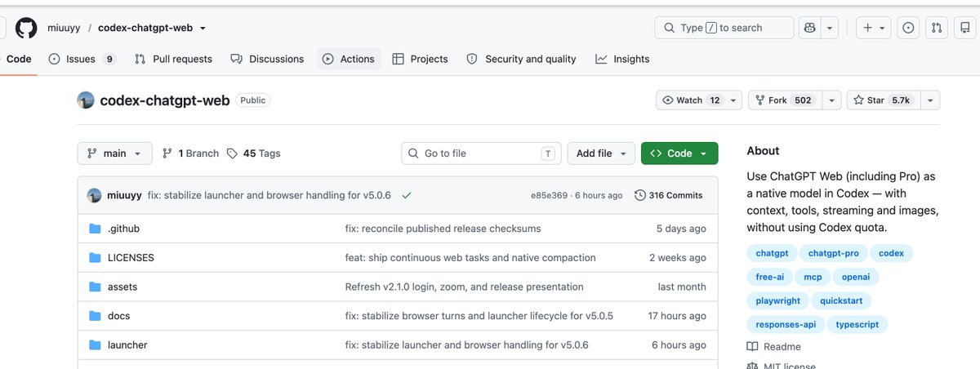Image resolution: width=980 pixels, height=369 pixels.
Task: Expand the Fork options dropdown arrow
Action: click(831, 100)
